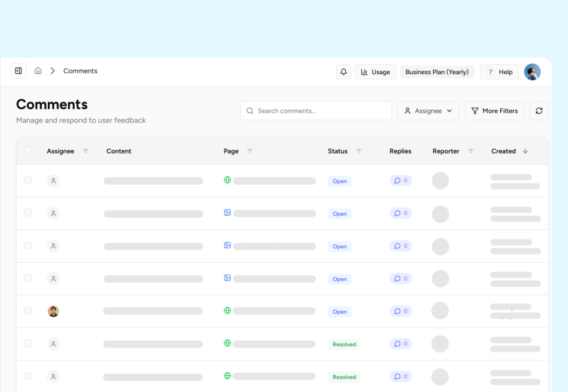568x392 pixels.
Task: Select all comments with the header checkbox
Action: pyautogui.click(x=28, y=150)
